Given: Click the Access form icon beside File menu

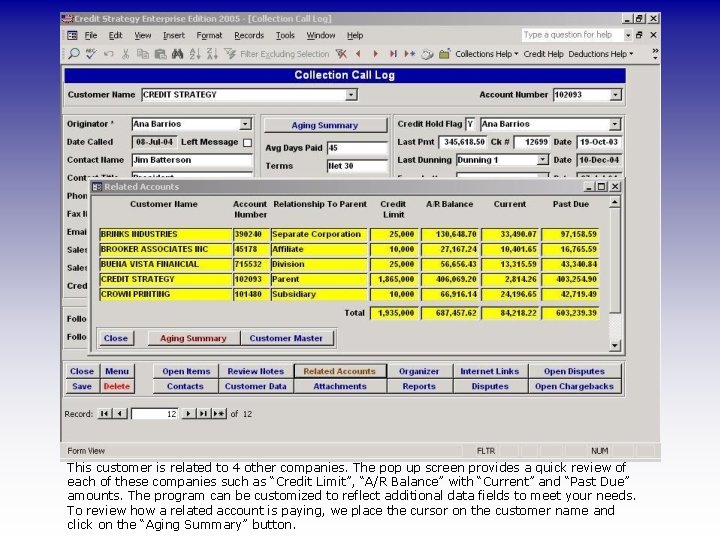Looking at the screenshot, I should coord(73,35).
